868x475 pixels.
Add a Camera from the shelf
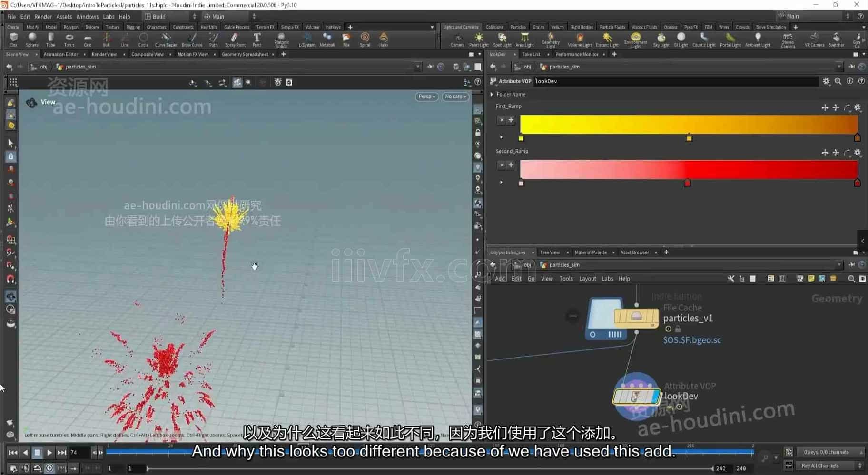457,40
